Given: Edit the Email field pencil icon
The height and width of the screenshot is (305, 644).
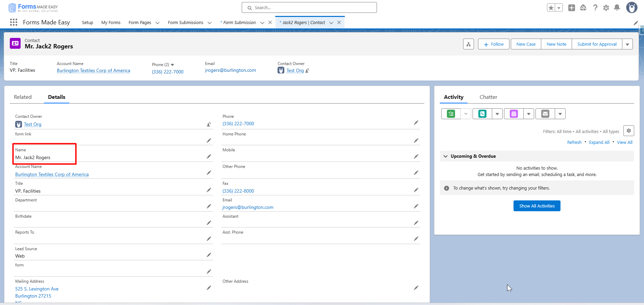Looking at the screenshot, I should 416,206.
